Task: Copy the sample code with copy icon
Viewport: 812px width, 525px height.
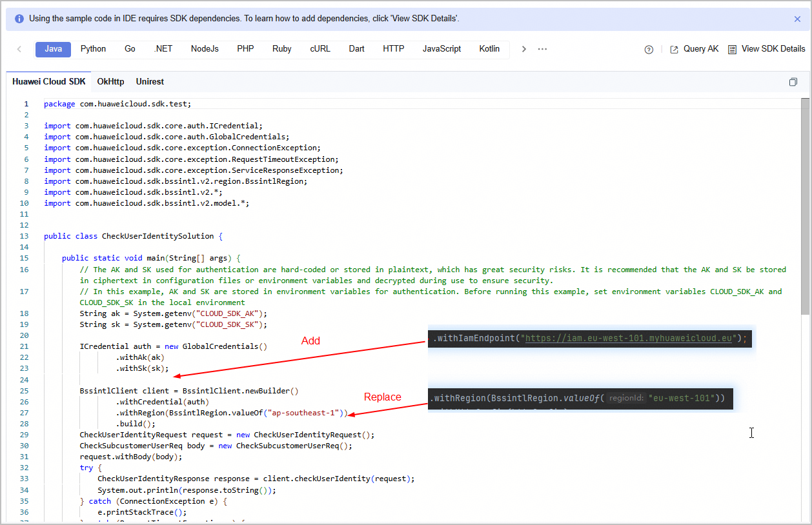Action: coord(793,82)
